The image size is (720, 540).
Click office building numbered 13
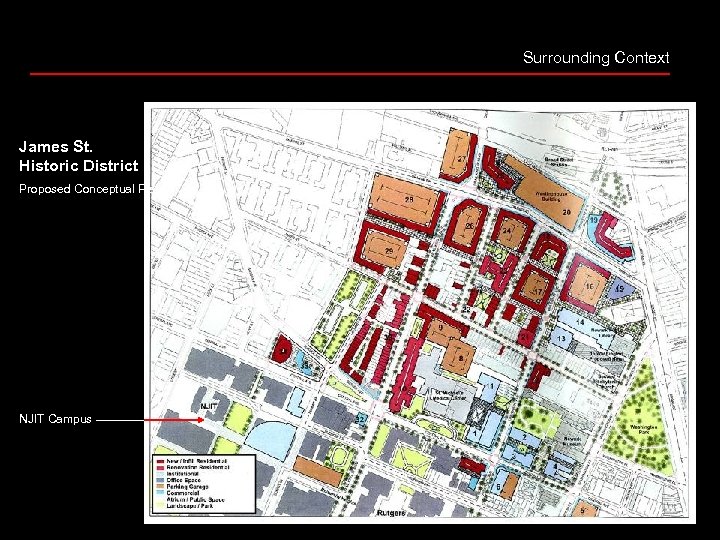pyautogui.click(x=561, y=339)
